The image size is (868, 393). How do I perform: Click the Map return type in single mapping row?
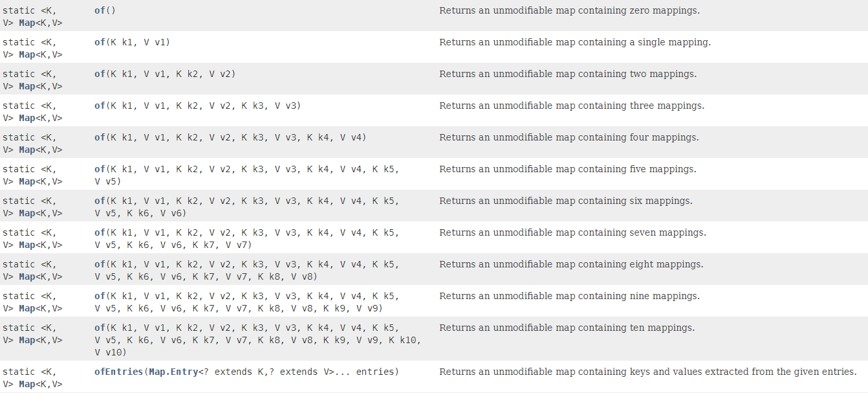(27, 55)
